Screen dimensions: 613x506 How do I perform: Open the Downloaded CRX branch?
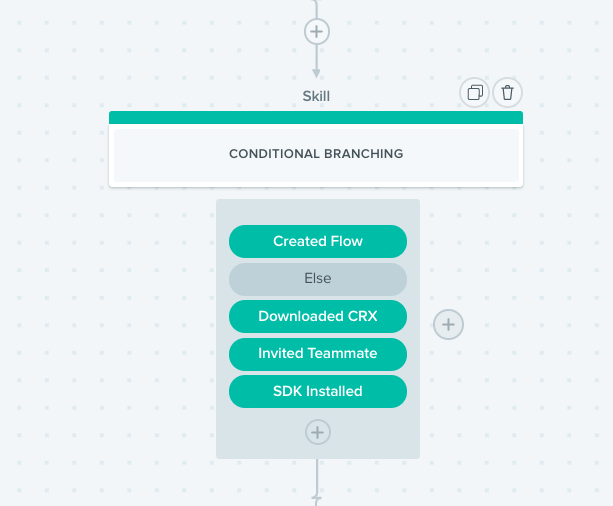pos(318,316)
